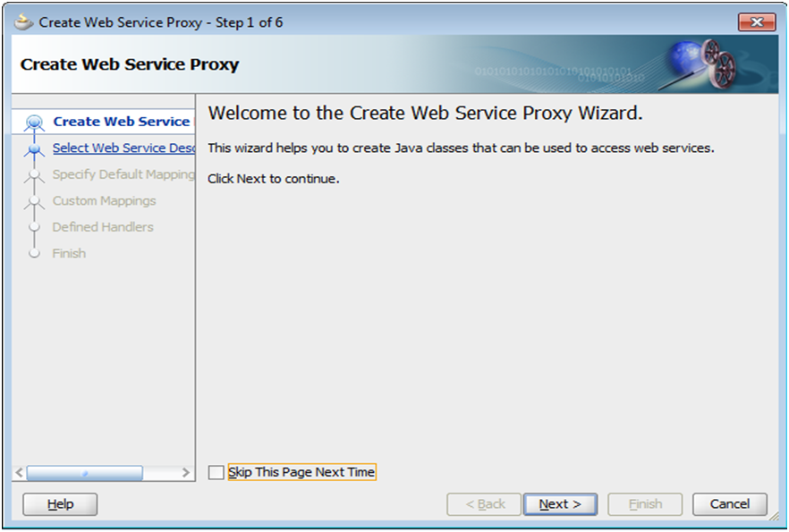
Task: Click the Finish step circle in sidebar
Action: (35, 254)
